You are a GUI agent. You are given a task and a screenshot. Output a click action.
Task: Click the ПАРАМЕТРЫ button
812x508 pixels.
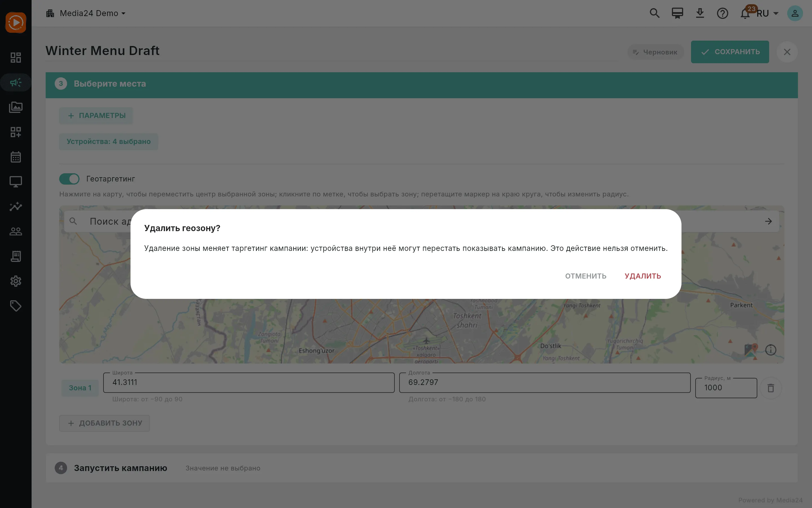[96, 116]
